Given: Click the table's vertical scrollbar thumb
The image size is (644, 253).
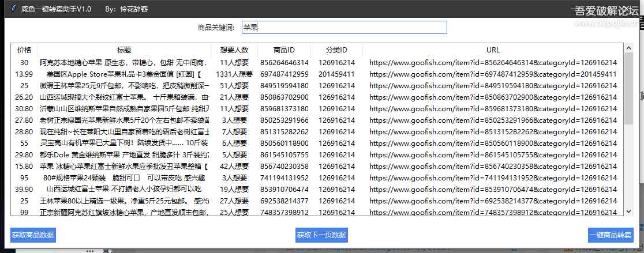Looking at the screenshot, I should [628, 89].
